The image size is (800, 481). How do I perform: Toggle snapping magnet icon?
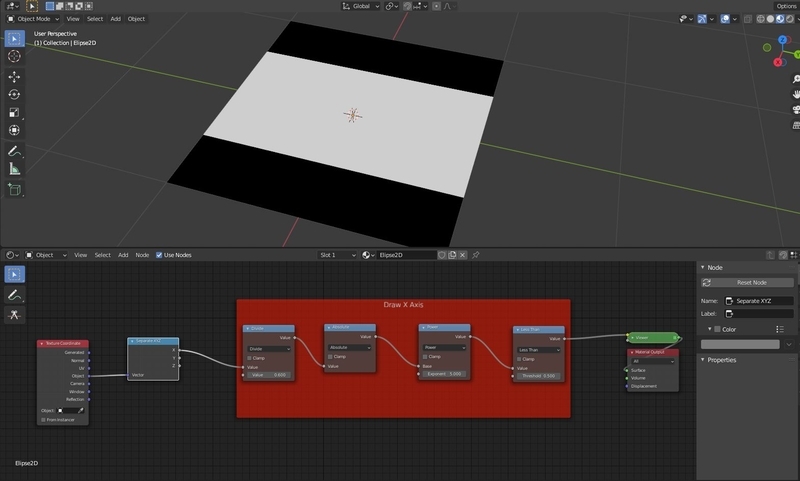(408, 6)
